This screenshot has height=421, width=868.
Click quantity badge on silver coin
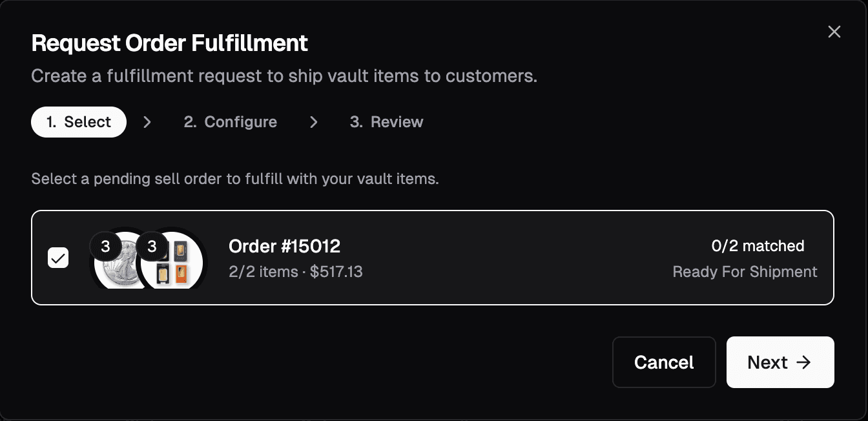[x=105, y=247]
